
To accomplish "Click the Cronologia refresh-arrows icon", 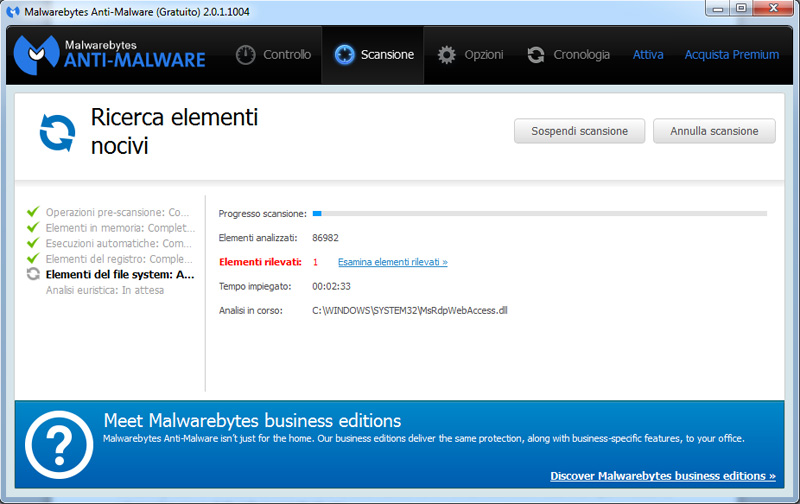I will coord(536,55).
